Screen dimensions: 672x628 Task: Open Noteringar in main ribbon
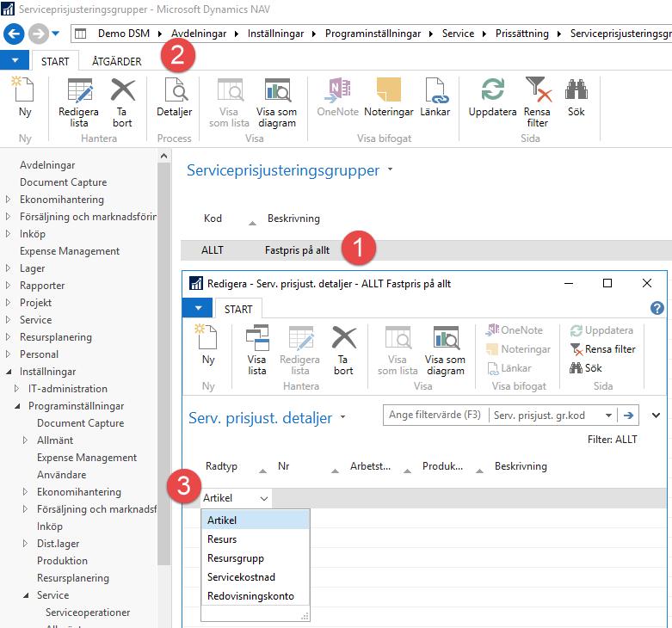click(x=389, y=98)
